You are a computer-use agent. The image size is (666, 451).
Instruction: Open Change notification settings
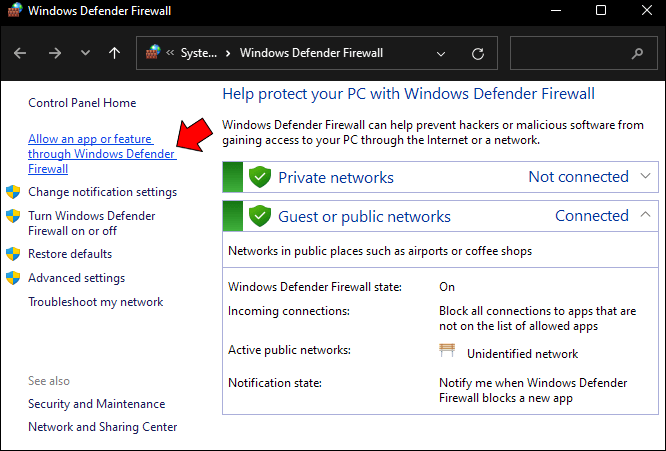pos(102,192)
